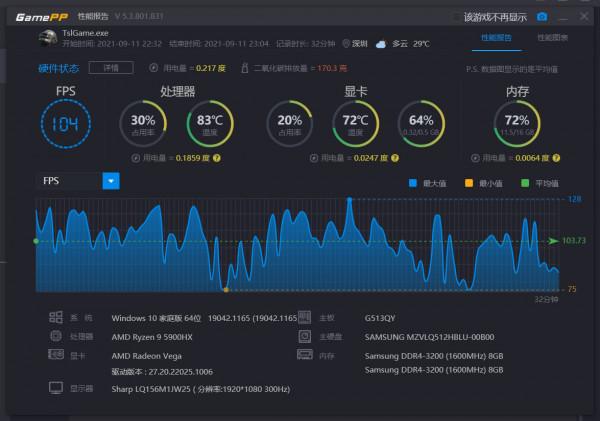600x421 pixels.
Task: Click the help icon next to 0.0064 度
Action: pos(556,158)
